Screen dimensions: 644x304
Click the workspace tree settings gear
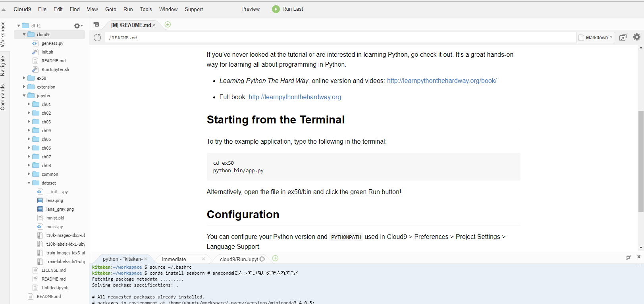(78, 26)
